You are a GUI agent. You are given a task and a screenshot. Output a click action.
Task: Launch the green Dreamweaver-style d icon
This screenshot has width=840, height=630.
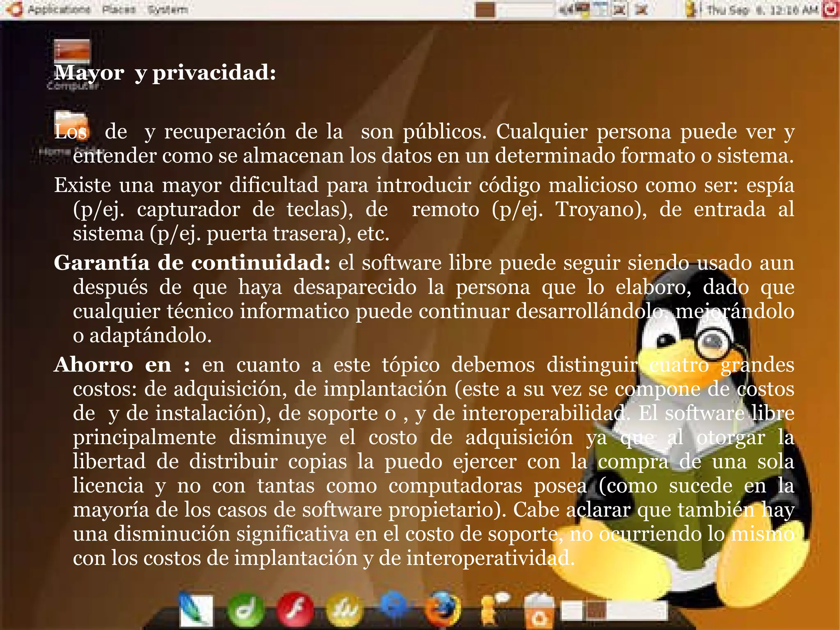(245, 610)
